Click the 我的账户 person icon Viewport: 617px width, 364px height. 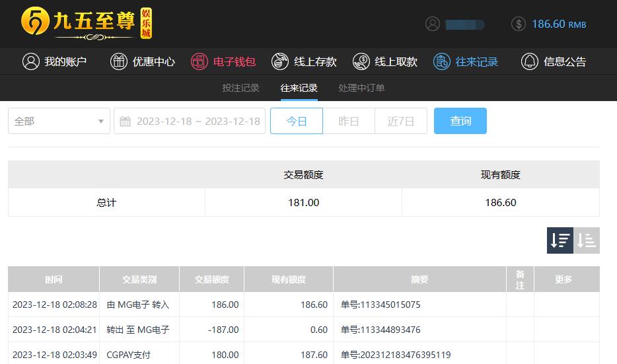point(30,61)
